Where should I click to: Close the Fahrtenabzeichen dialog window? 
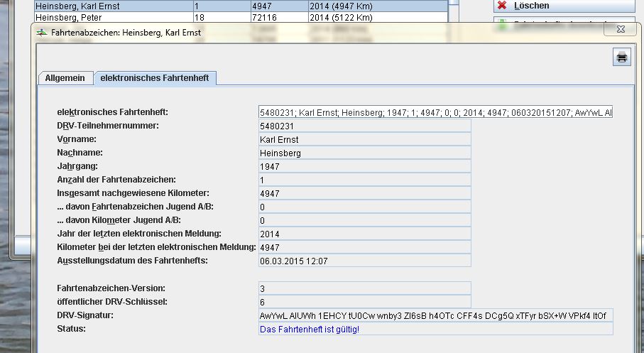[621, 30]
